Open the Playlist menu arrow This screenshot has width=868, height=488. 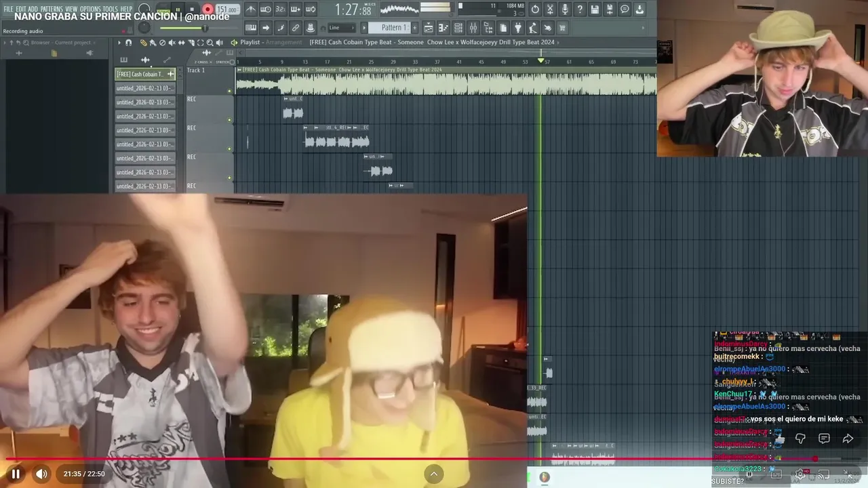point(119,42)
